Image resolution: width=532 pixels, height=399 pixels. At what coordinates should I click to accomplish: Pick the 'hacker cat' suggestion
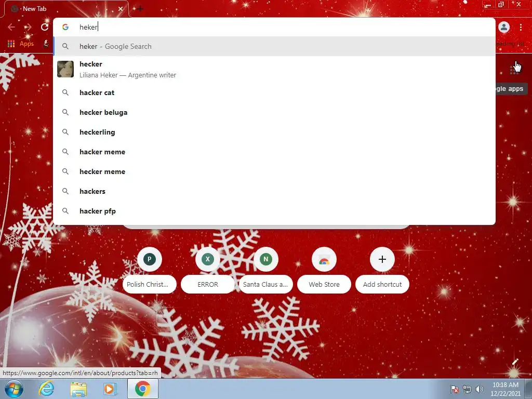click(x=274, y=92)
